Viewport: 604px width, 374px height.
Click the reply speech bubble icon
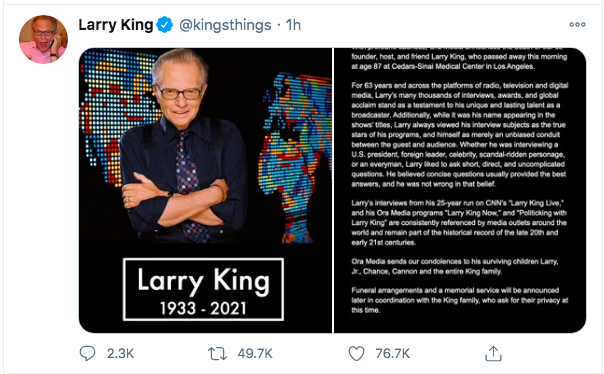coord(87,353)
